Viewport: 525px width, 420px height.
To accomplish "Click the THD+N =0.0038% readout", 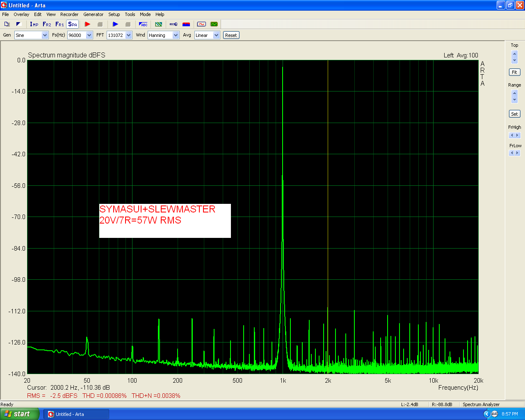I will tap(156, 396).
